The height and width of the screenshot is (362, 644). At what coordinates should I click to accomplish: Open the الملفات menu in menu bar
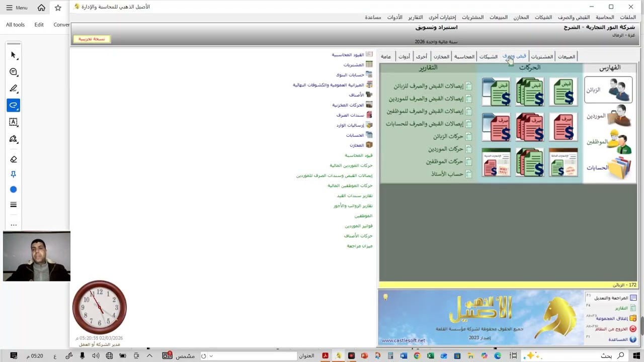coord(628,17)
